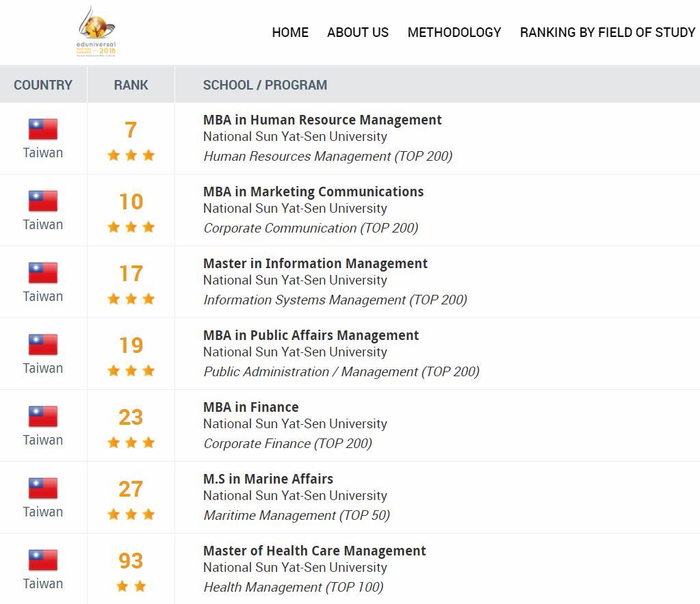Click Corporate Communication (TOP 200) category
This screenshot has height=604, width=700.
311,228
